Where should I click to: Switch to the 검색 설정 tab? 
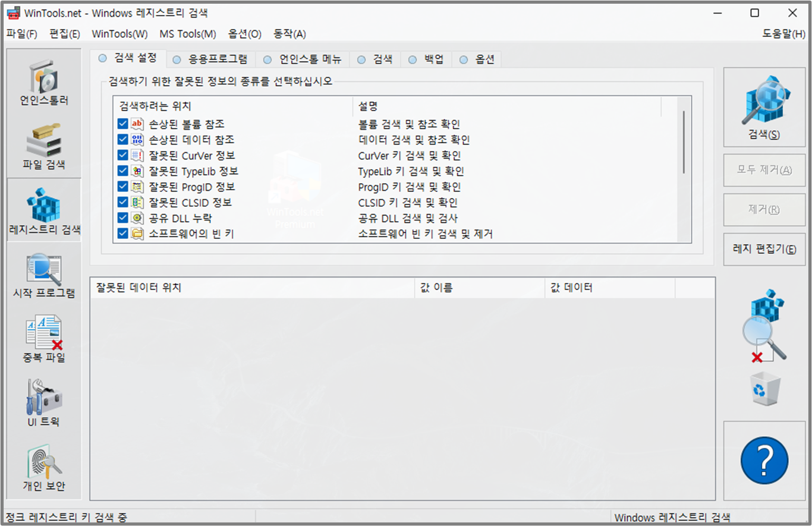pos(128,58)
